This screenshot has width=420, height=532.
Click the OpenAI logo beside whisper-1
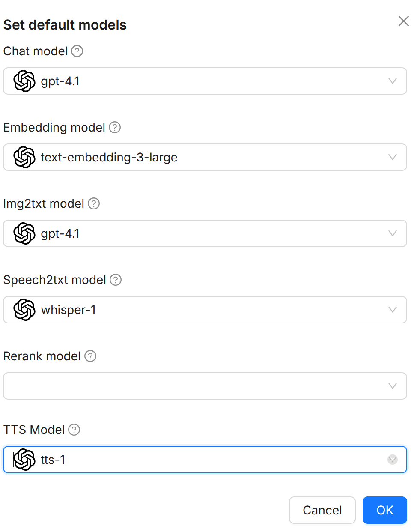[x=24, y=310]
